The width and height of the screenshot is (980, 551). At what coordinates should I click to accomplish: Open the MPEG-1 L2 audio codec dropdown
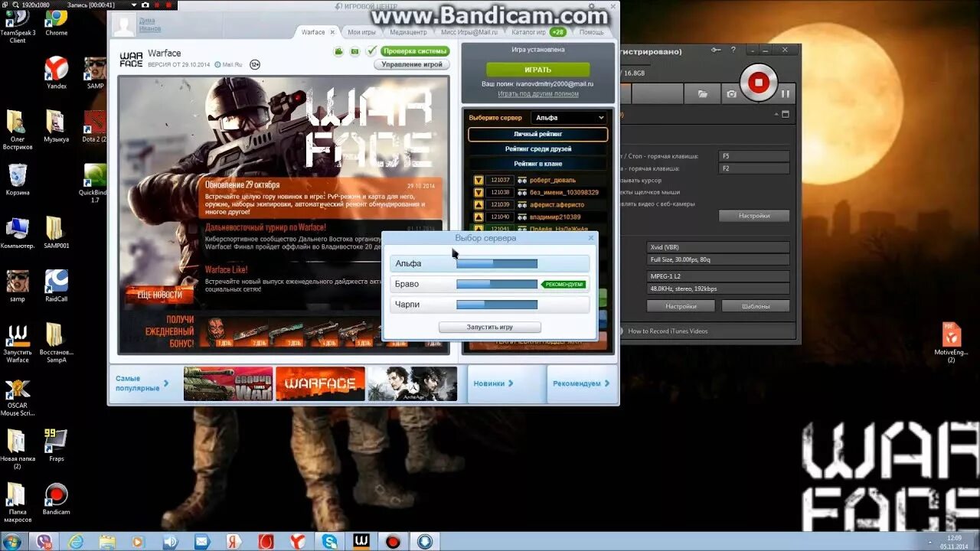tap(718, 274)
